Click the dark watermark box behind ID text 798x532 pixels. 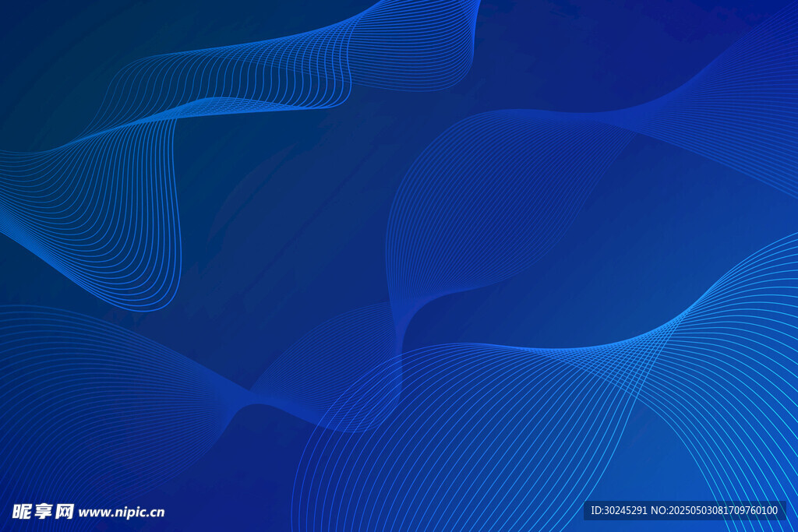tap(684, 511)
